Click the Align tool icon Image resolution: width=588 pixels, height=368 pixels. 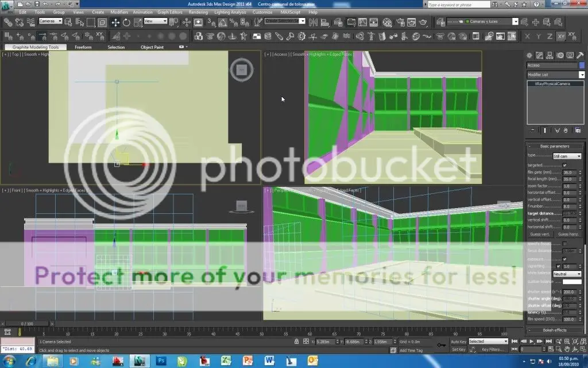pos(325,22)
